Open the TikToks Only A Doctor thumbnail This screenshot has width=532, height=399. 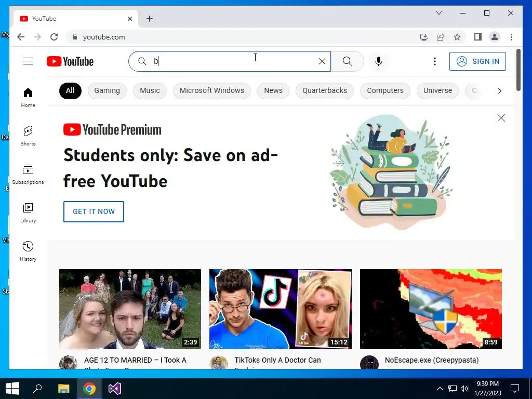click(x=280, y=309)
